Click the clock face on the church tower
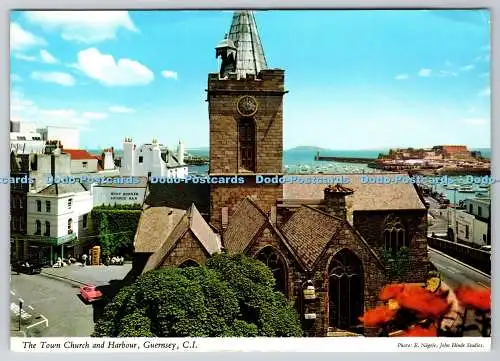The height and width of the screenshot is (361, 500). [247, 106]
